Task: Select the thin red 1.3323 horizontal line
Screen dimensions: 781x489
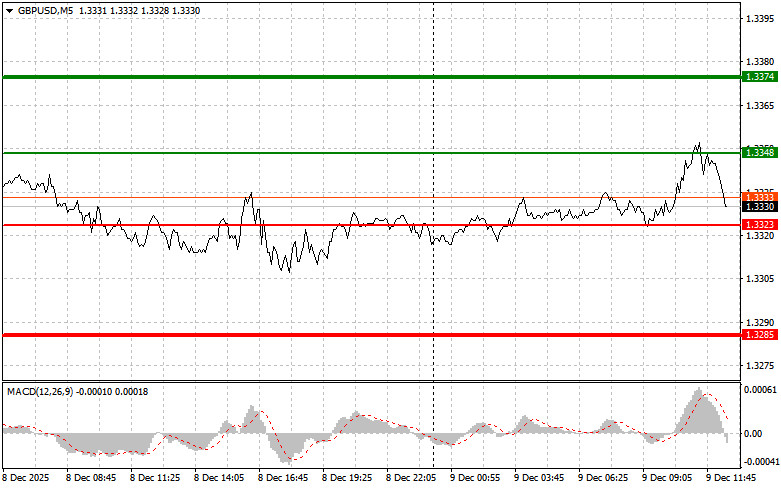Action: coord(372,225)
